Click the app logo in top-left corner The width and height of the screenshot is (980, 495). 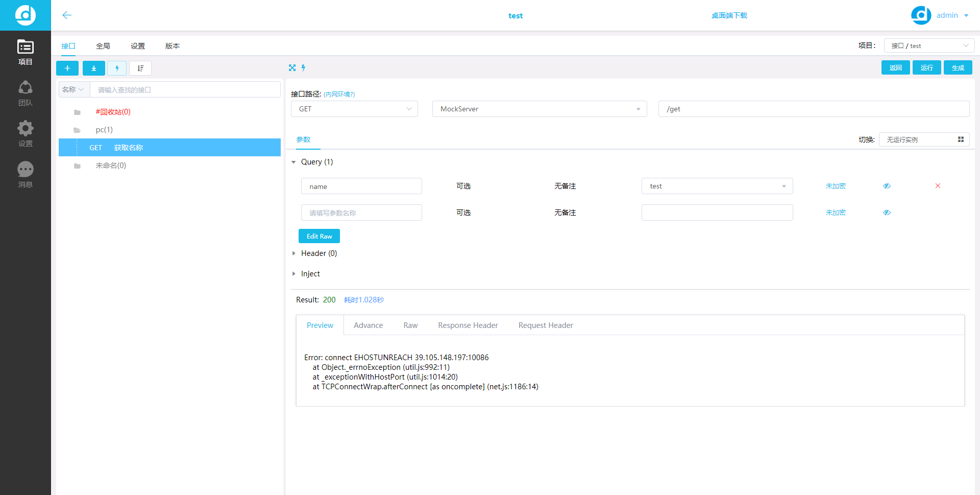tap(25, 15)
